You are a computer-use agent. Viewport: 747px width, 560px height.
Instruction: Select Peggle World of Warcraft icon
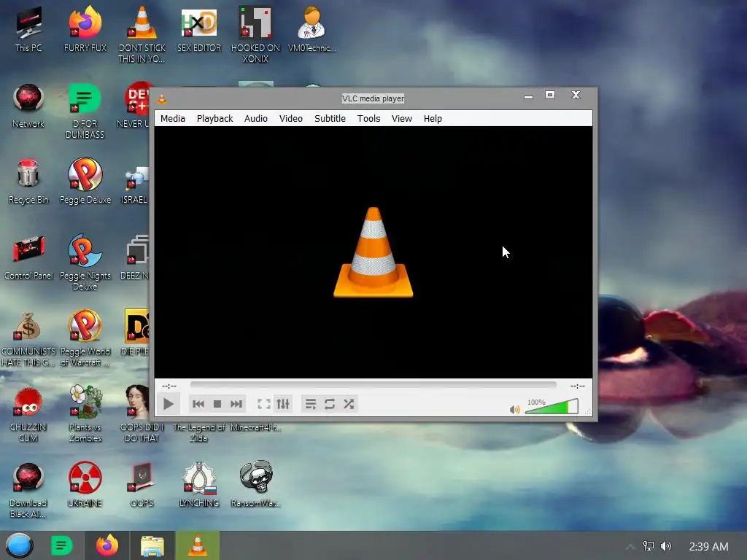[85, 338]
